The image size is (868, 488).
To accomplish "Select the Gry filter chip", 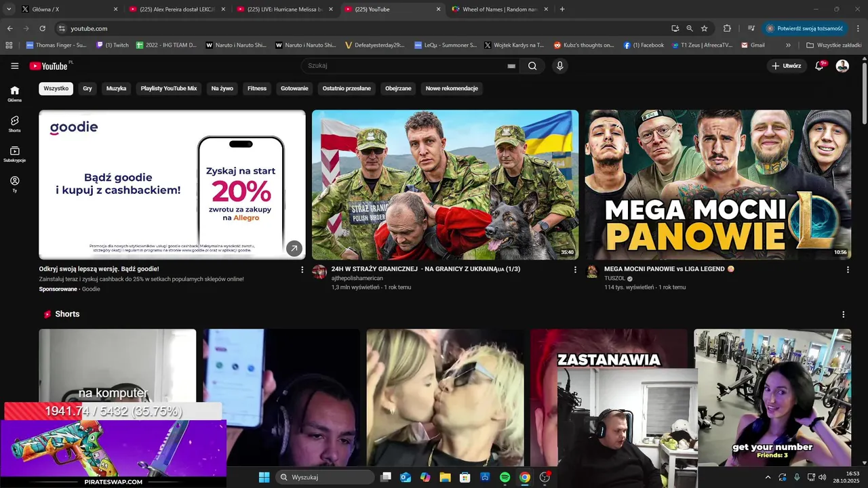I will [x=87, y=88].
